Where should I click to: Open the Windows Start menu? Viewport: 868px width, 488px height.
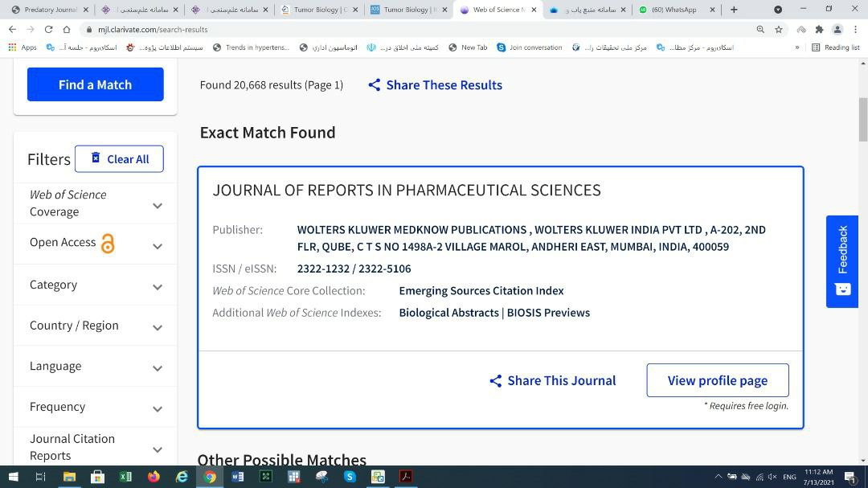click(x=14, y=477)
